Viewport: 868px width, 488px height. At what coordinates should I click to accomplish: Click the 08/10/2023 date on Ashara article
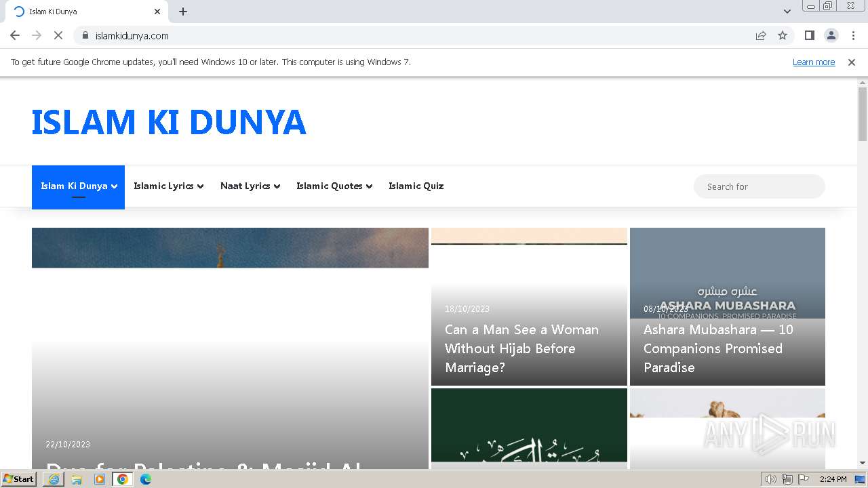(666, 309)
